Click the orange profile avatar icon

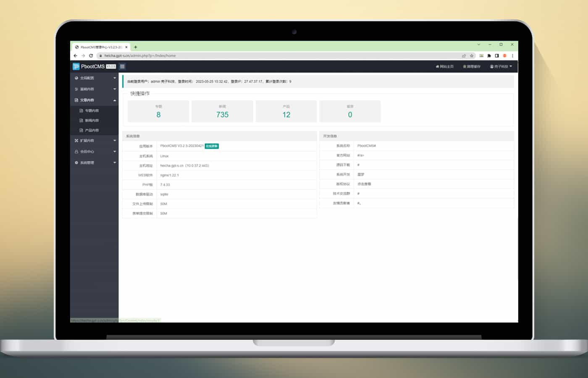(x=505, y=55)
